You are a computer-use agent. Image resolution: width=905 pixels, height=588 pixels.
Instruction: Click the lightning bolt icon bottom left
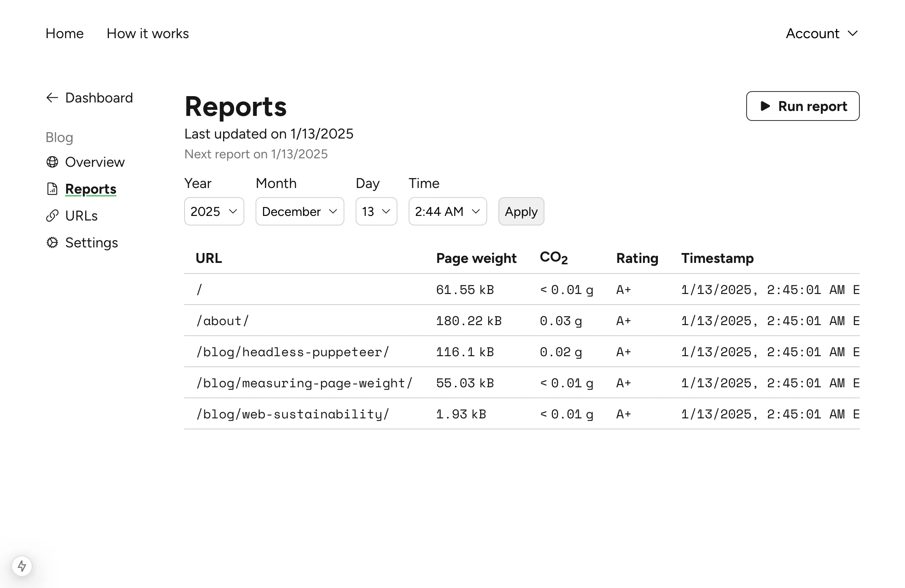coord(22,566)
